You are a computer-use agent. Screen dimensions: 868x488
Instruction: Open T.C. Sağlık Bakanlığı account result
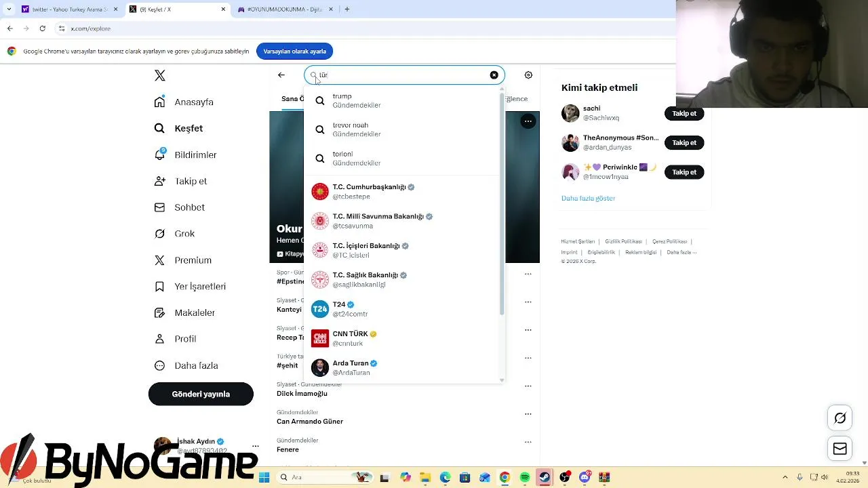pos(401,279)
